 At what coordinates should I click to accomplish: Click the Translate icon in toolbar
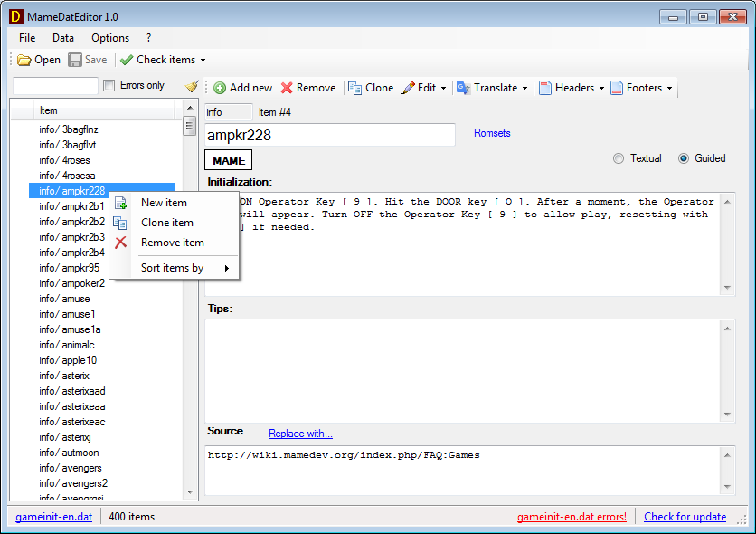[463, 88]
